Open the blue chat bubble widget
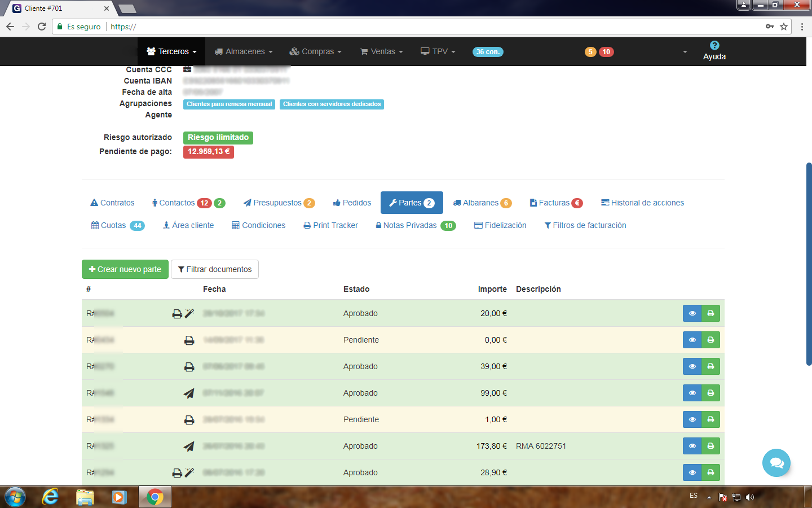812x508 pixels. [x=776, y=463]
